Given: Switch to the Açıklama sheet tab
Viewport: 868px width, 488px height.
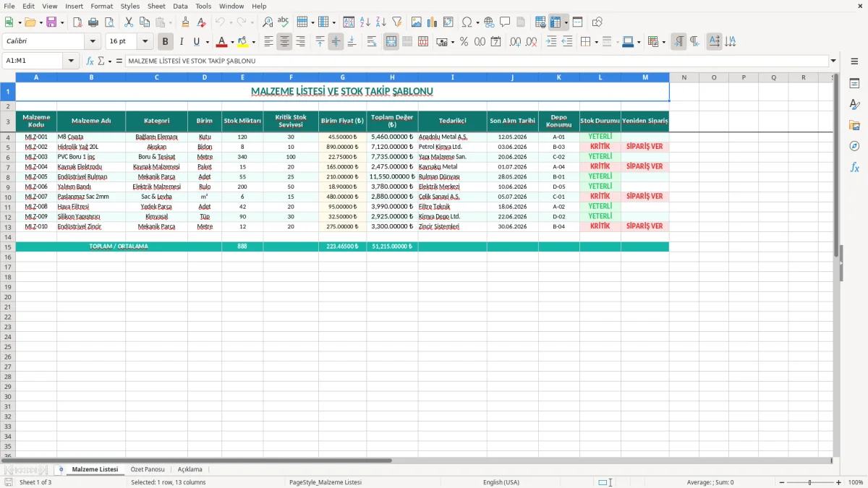Looking at the screenshot, I should pyautogui.click(x=190, y=469).
